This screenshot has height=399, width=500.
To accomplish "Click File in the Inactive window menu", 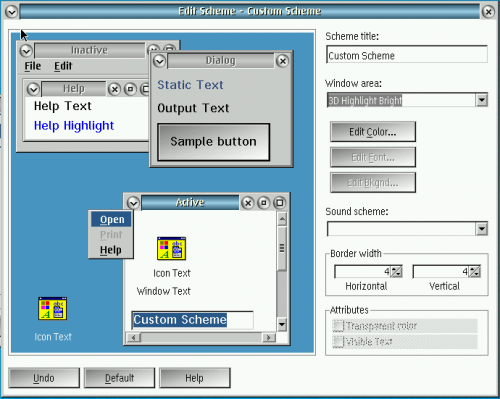I will point(33,66).
